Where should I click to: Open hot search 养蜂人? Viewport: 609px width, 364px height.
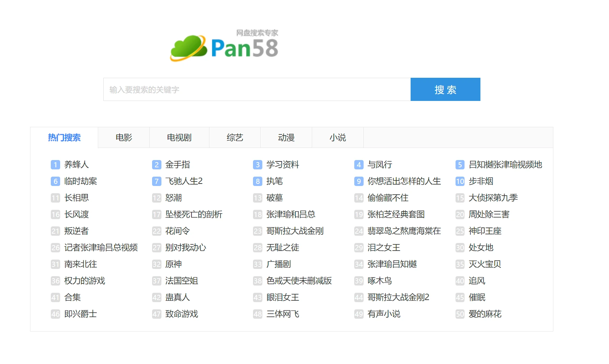coord(76,165)
